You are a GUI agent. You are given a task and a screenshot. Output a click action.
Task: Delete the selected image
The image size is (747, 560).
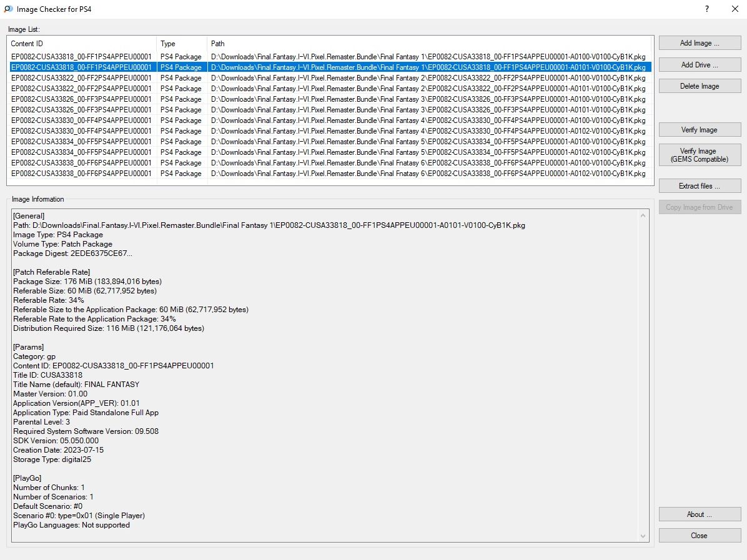[700, 86]
